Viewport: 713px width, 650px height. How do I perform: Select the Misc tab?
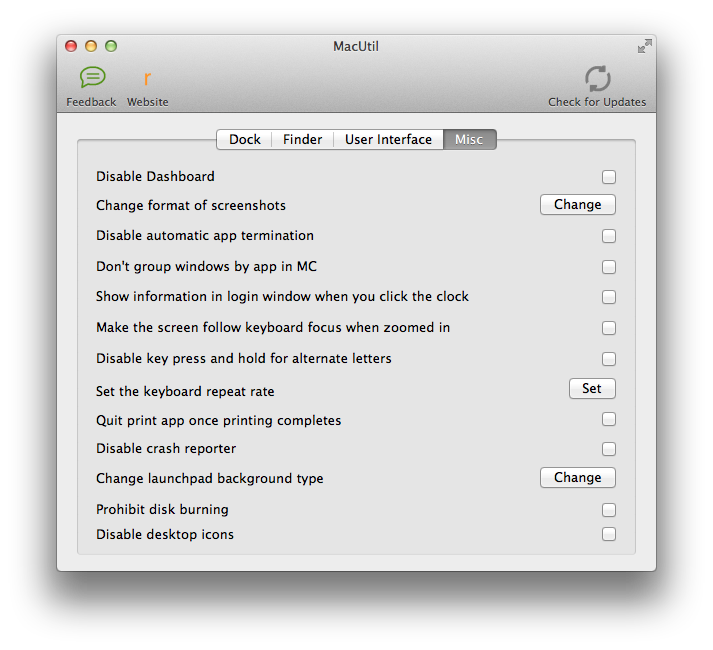[469, 139]
